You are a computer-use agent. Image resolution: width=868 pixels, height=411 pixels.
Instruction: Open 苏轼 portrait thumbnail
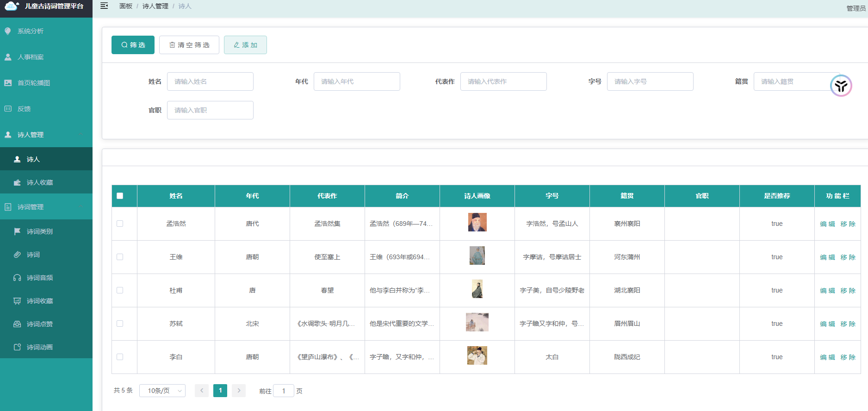pyautogui.click(x=477, y=322)
